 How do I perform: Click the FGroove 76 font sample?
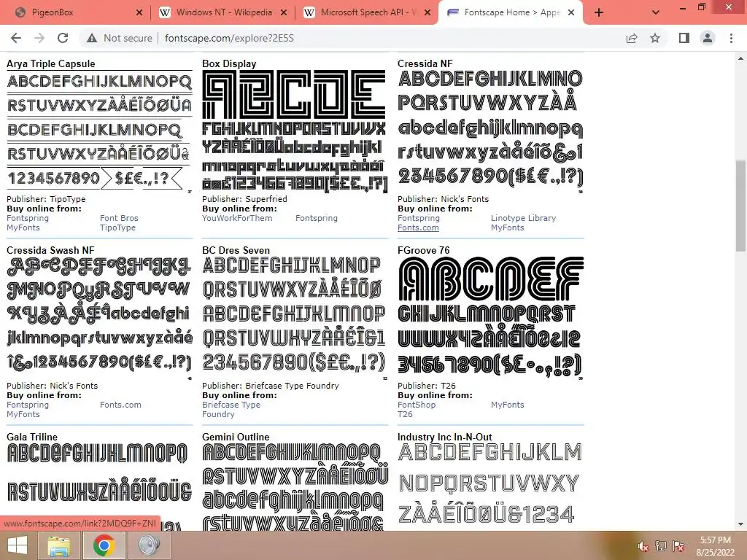tap(491, 318)
